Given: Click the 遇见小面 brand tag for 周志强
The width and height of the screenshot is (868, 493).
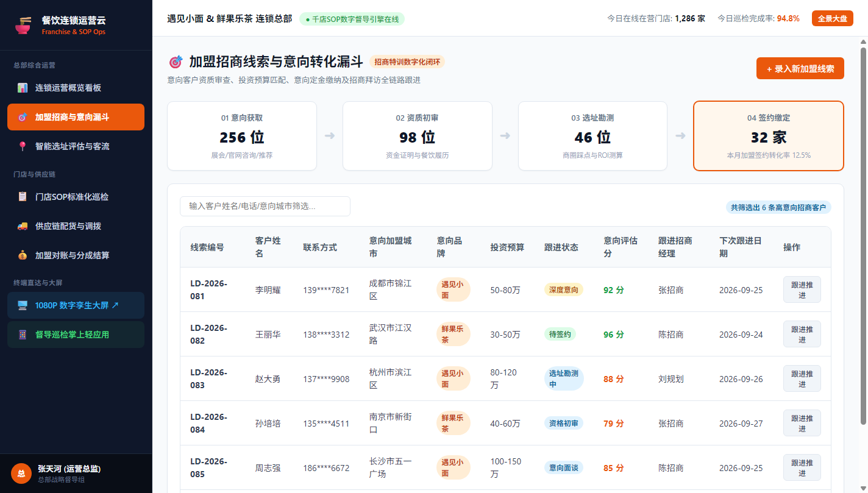Looking at the screenshot, I should point(454,467).
